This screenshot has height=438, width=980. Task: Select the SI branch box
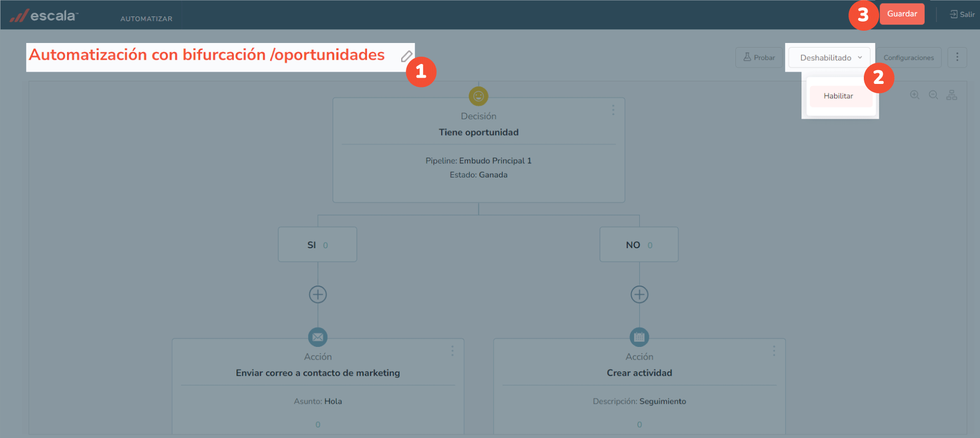(317, 245)
